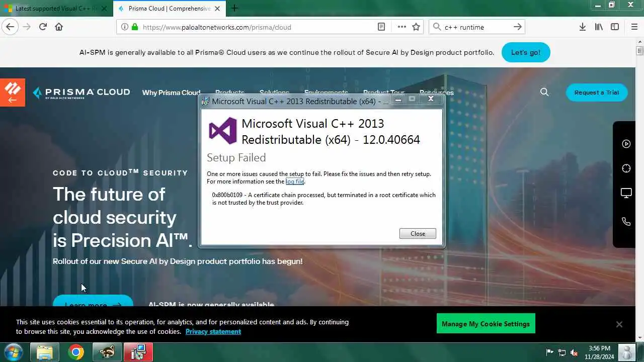The width and height of the screenshot is (644, 362).
Task: Click the Firefox forward arrow
Action: [27, 27]
